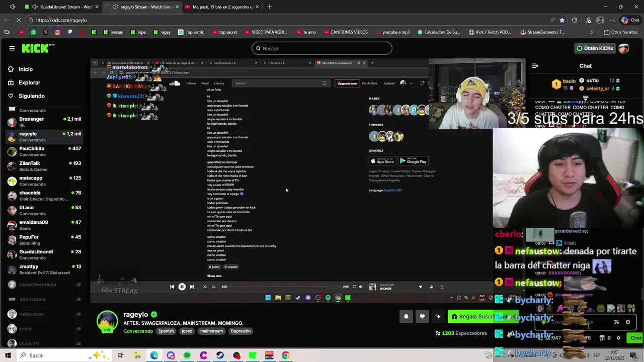This screenshot has width=644, height=362.
Task: Send message with the Chat button
Action: 636,338
